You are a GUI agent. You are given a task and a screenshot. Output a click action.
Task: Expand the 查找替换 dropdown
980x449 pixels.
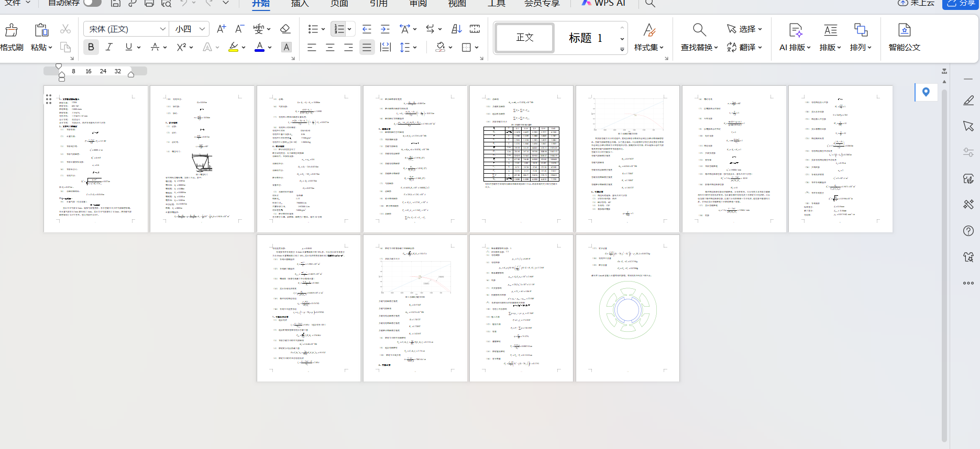pyautogui.click(x=716, y=48)
